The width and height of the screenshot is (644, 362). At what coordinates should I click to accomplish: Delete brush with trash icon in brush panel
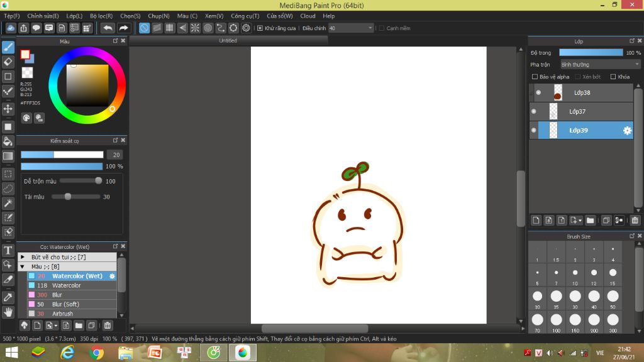(108, 326)
